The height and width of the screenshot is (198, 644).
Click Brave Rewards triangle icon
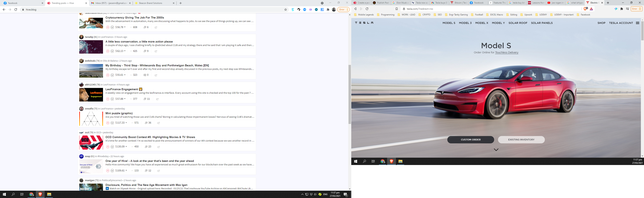click(591, 9)
